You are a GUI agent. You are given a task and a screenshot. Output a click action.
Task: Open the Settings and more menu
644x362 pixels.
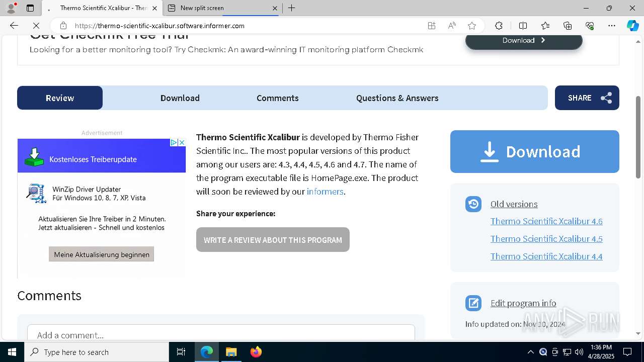tap(612, 26)
